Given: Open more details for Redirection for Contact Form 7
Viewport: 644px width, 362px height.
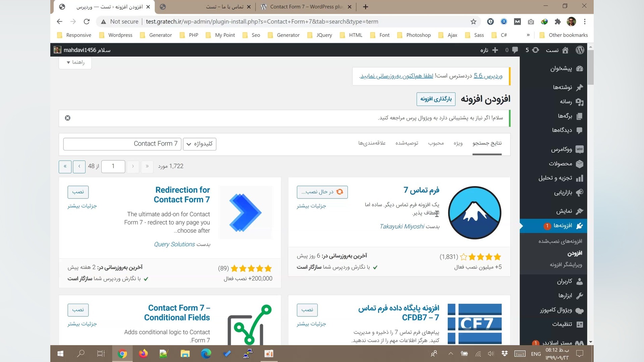Looking at the screenshot, I should (x=82, y=206).
